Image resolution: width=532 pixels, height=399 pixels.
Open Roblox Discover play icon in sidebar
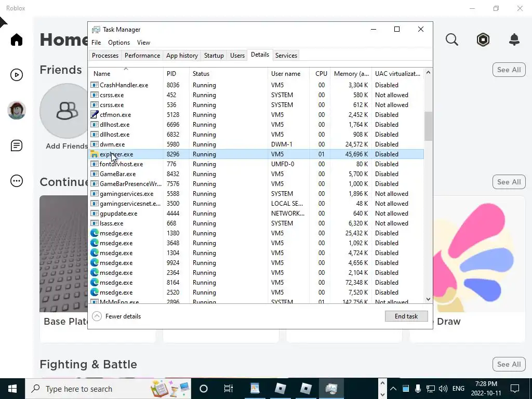click(x=16, y=75)
